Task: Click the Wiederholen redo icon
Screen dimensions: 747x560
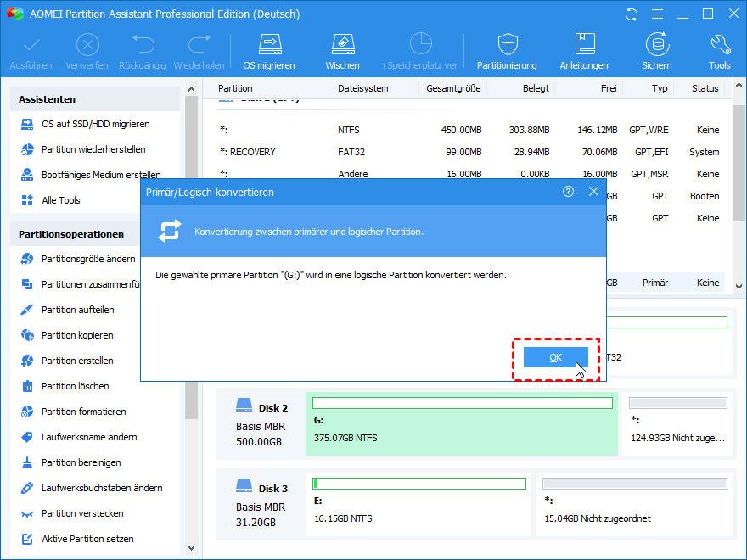Action: 199,45
